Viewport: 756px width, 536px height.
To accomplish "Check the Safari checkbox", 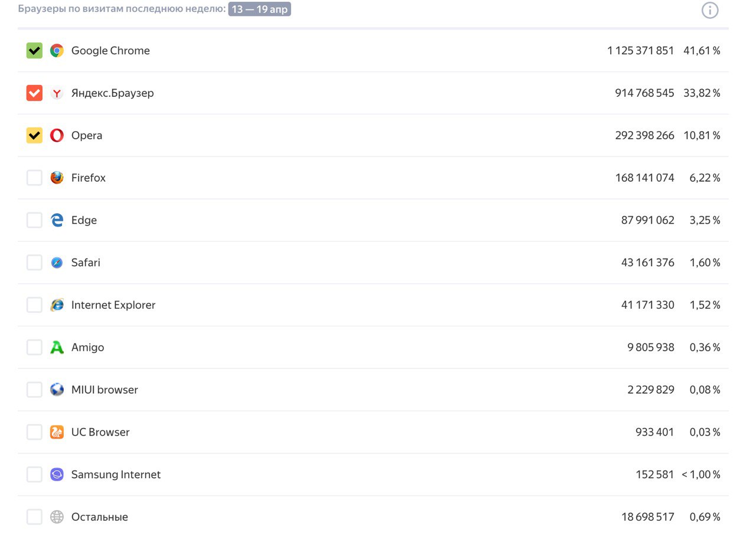I will pyautogui.click(x=34, y=263).
